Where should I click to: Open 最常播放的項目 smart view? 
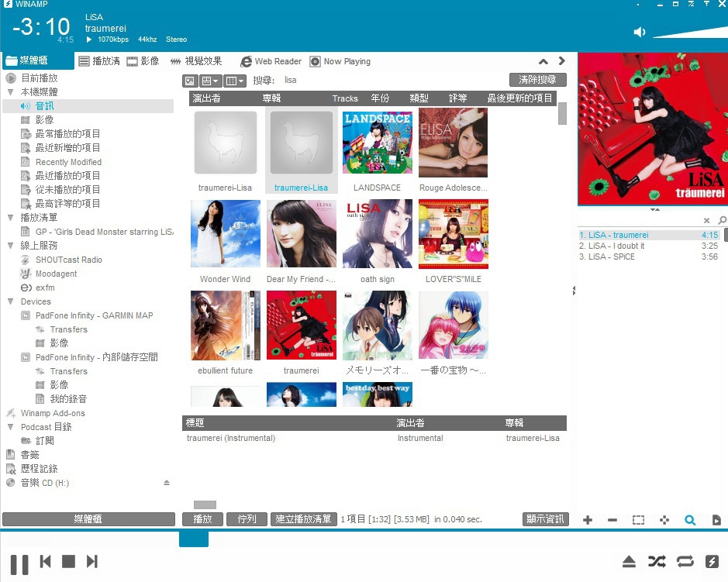67,133
